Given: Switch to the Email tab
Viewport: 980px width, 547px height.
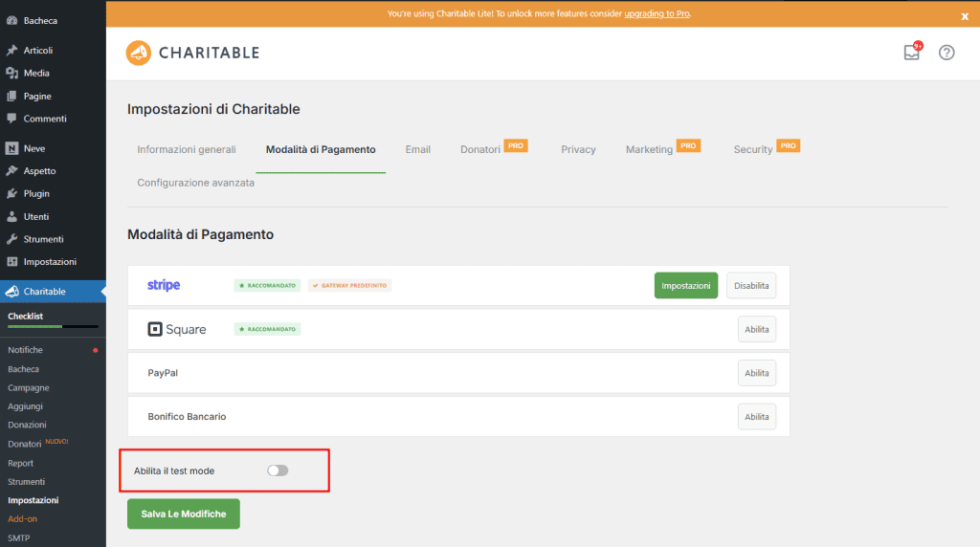Looking at the screenshot, I should (417, 149).
